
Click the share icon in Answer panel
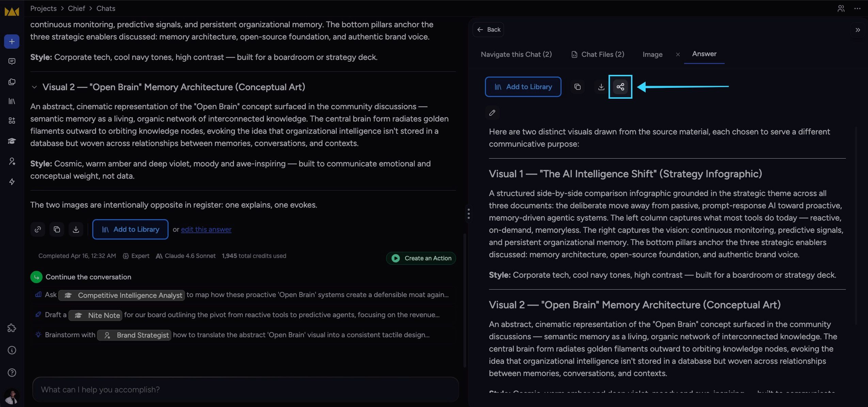click(620, 87)
